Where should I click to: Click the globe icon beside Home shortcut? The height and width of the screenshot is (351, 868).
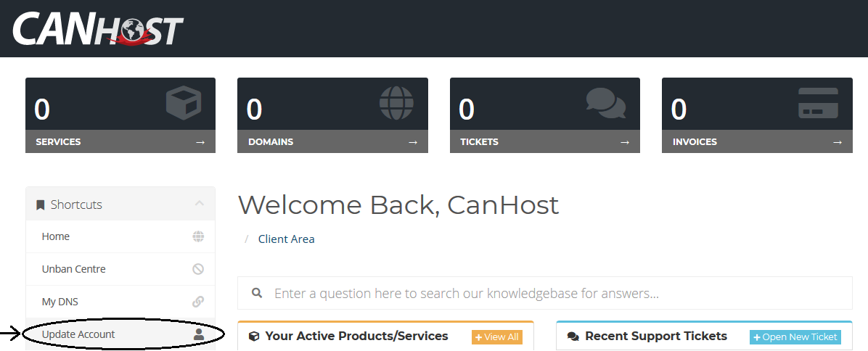(x=198, y=236)
